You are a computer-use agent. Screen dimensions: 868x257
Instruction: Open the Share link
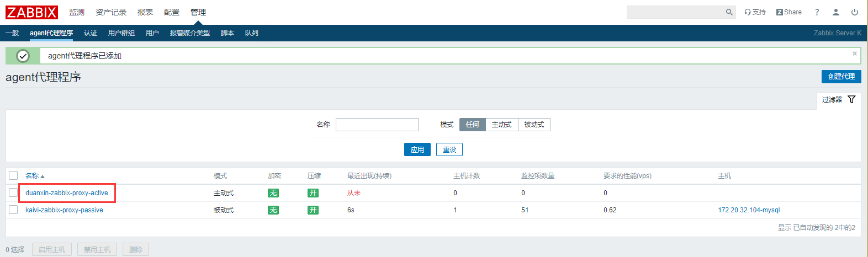click(x=789, y=12)
